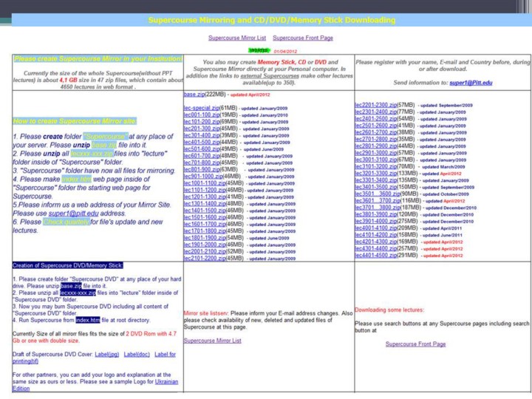Viewport: 532px width, 399px height.
Task: Select lec1001-1100.zip download link
Action: pyautogui.click(x=203, y=183)
